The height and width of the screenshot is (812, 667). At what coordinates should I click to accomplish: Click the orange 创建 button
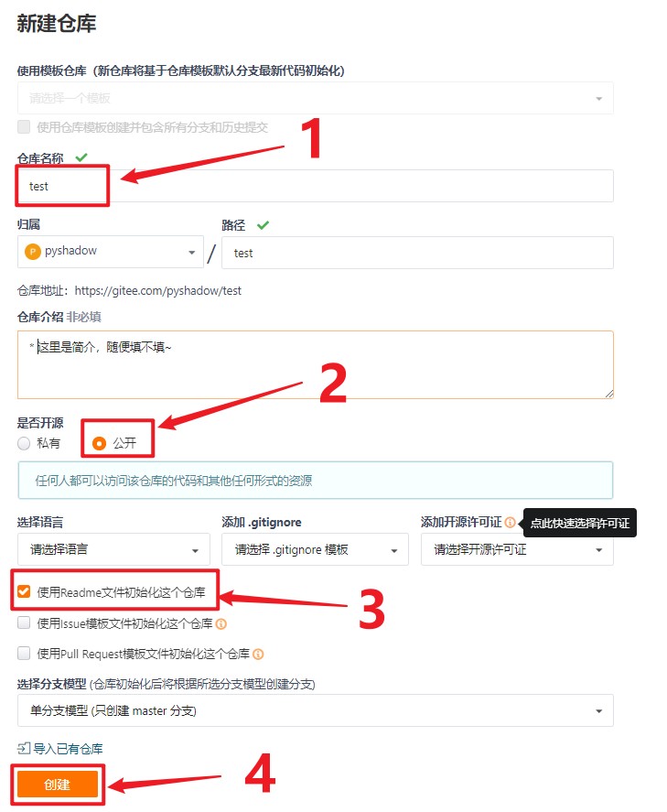pyautogui.click(x=58, y=784)
